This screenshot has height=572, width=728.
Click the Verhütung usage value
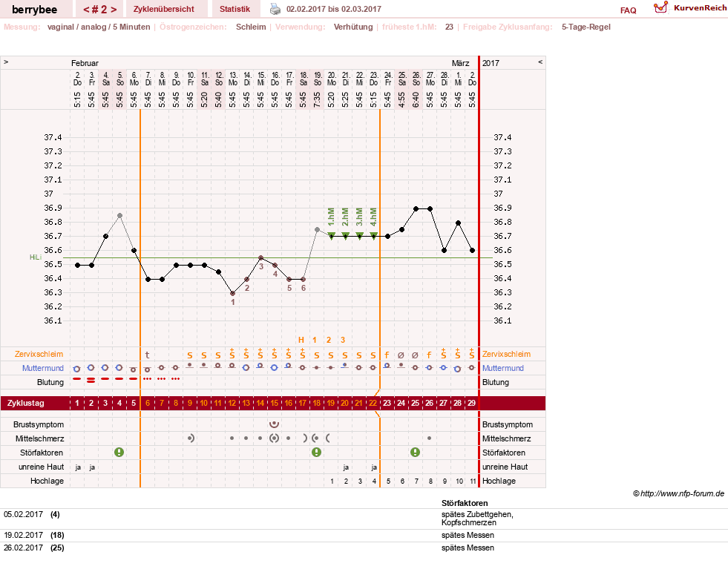click(x=353, y=27)
